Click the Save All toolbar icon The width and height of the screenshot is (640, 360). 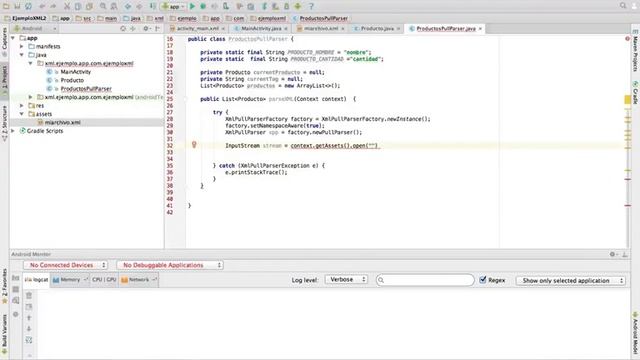(17, 6)
